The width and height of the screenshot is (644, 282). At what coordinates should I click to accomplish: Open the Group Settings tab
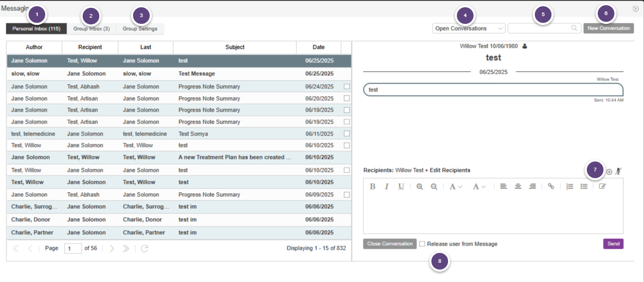click(x=140, y=29)
